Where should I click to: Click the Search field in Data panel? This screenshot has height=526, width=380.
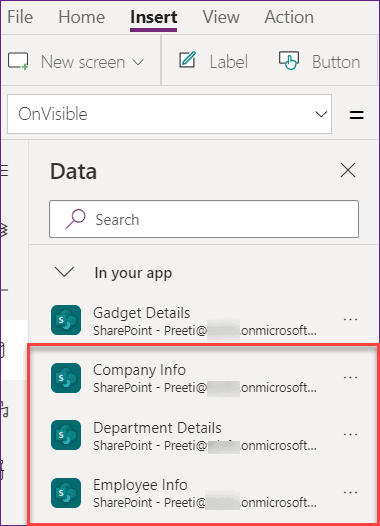[204, 219]
